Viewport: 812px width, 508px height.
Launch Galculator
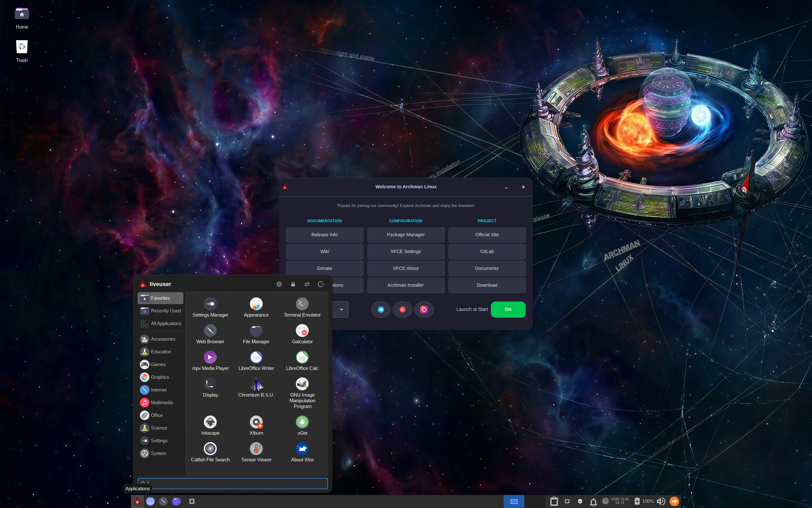[x=302, y=334]
